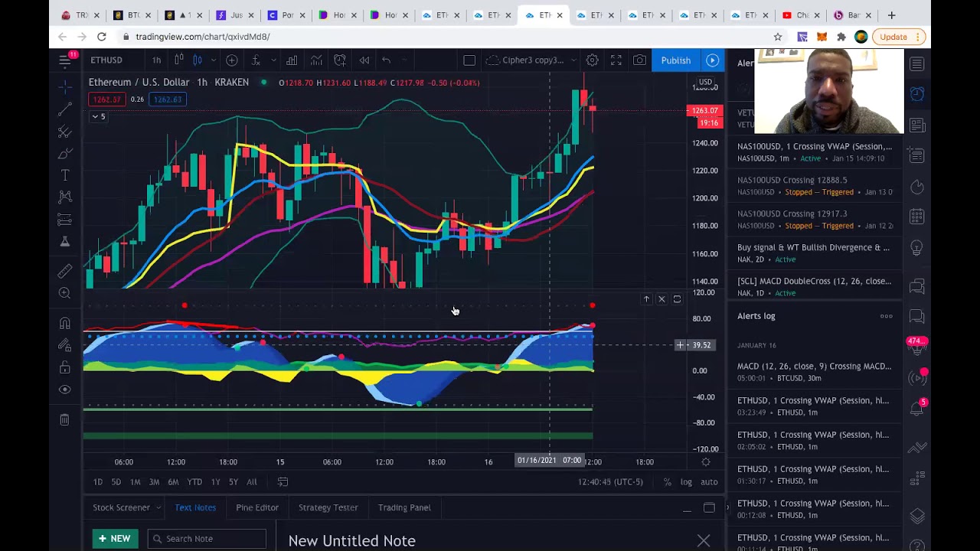Change the 1h chart interval
Image resolution: width=980 pixels, height=551 pixels.
click(x=156, y=60)
